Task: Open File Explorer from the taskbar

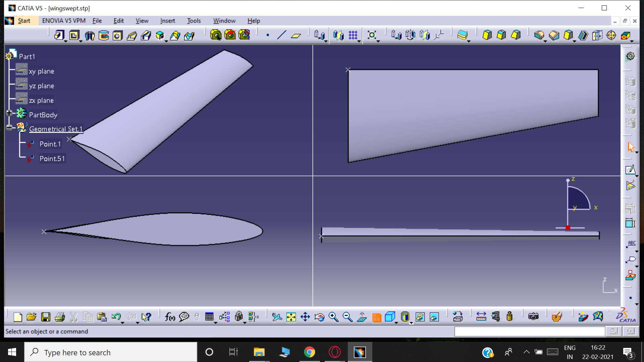Action: coord(259,352)
